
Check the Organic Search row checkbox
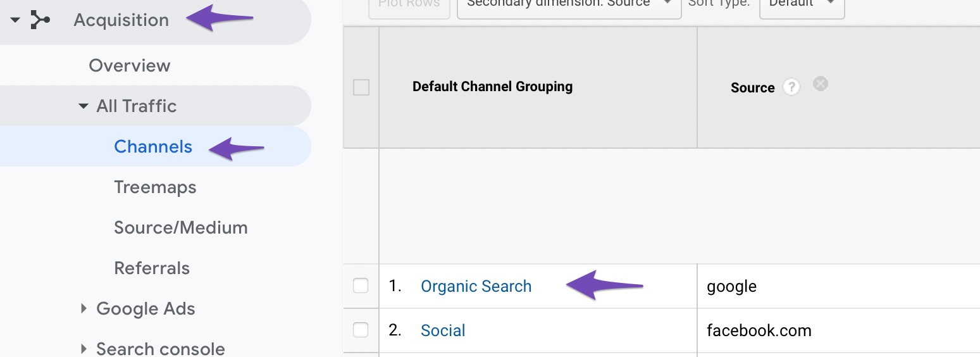pos(361,286)
